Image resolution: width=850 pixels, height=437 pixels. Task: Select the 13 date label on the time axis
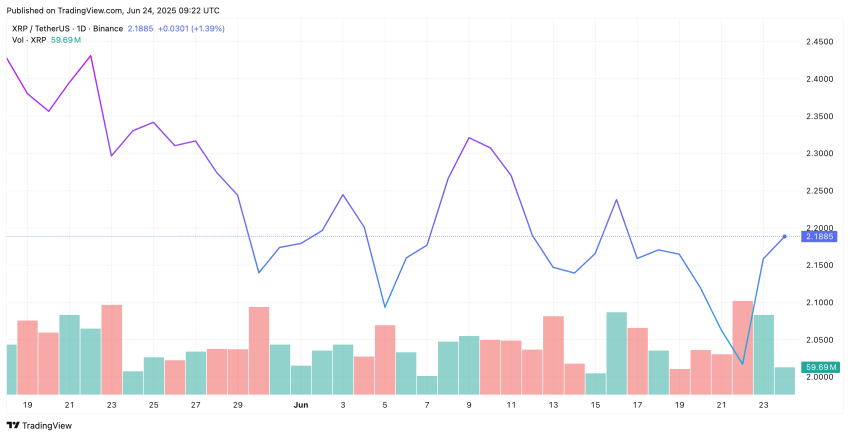553,405
